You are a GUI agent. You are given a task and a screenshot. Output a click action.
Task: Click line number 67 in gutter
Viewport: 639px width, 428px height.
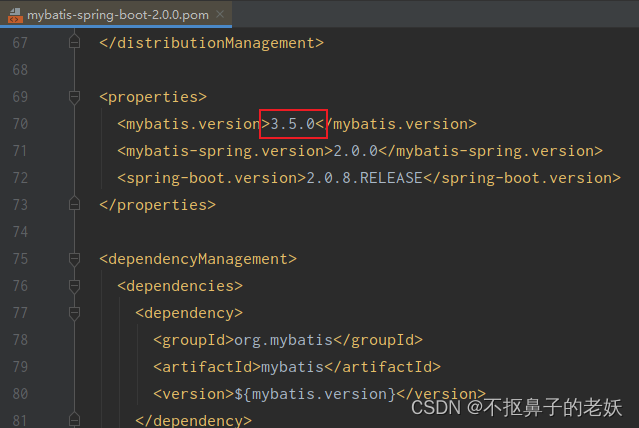point(20,43)
